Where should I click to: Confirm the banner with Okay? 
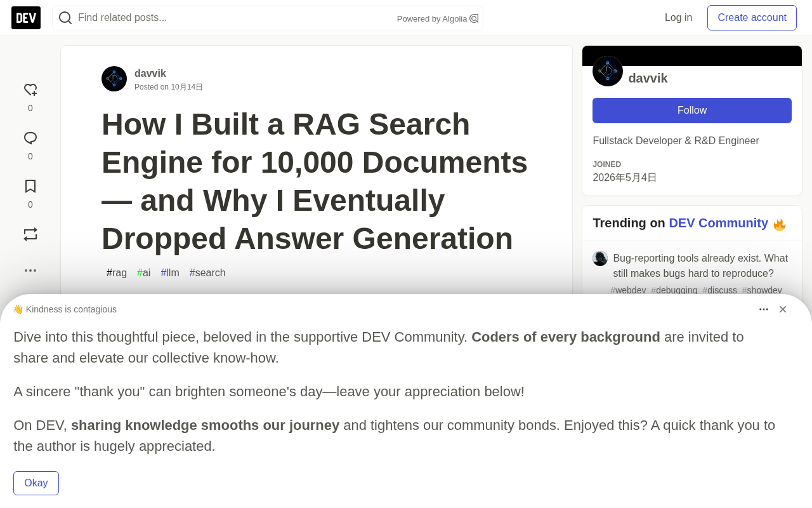[36, 483]
